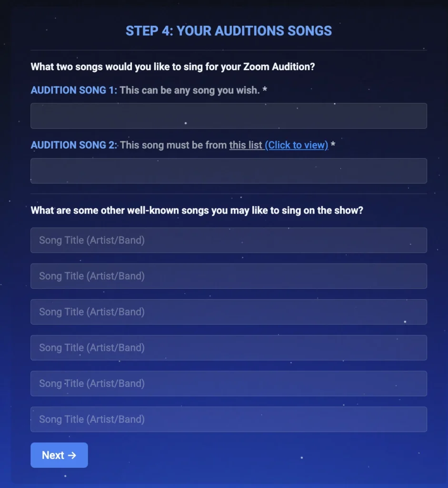Click the sixth Song Title (Artist/Band) field
Screen dimensions: 448x488
pyautogui.click(x=229, y=419)
